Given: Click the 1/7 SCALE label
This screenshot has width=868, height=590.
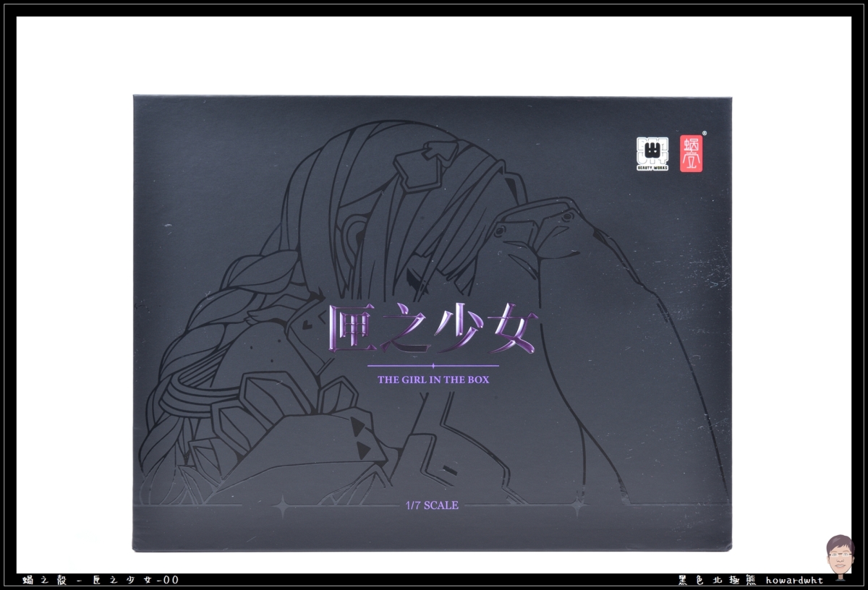Looking at the screenshot, I should pyautogui.click(x=433, y=506).
